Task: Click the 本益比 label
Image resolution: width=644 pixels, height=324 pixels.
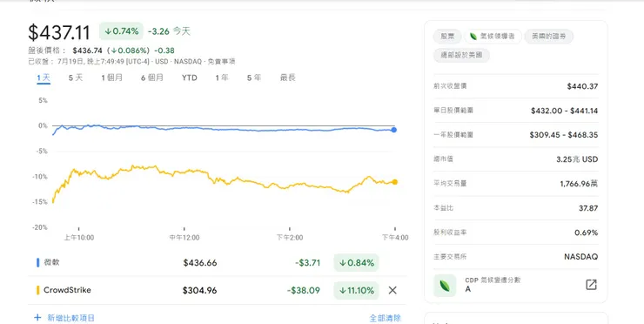Action: [443, 208]
